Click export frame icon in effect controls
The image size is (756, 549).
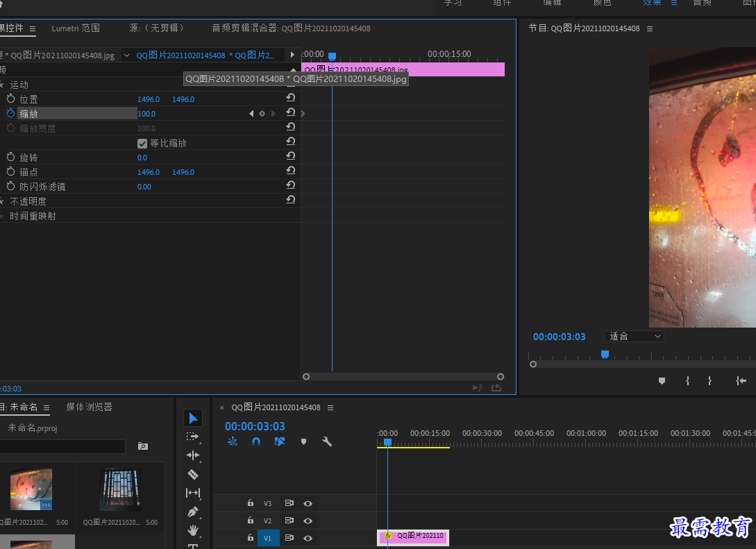496,387
